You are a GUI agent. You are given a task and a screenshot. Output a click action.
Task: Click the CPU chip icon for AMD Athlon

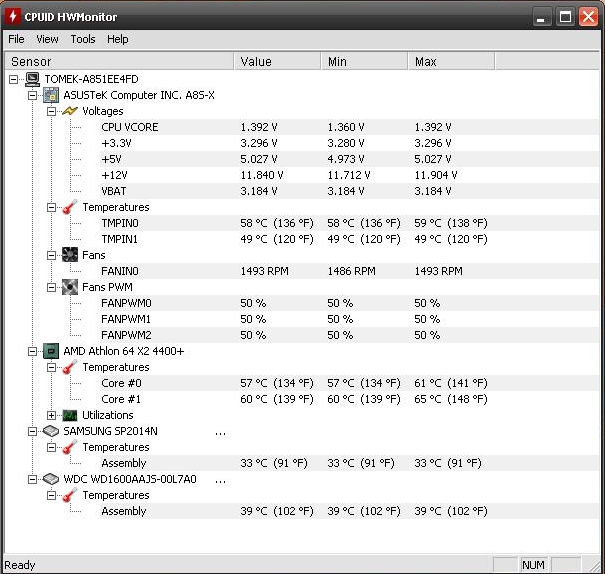[51, 351]
